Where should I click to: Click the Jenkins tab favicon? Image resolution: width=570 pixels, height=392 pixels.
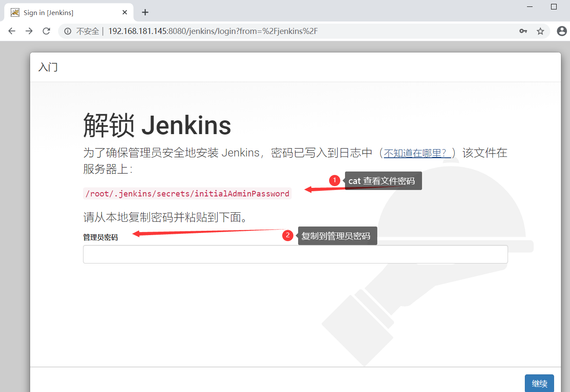(15, 12)
